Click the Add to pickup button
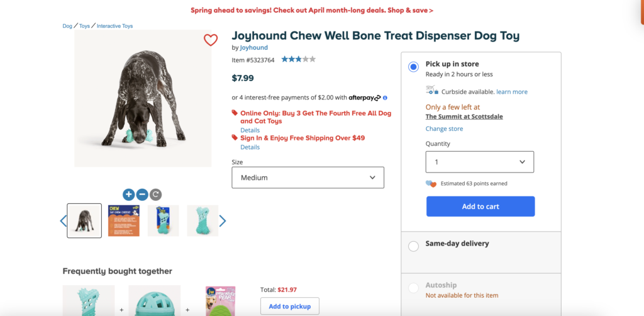 pyautogui.click(x=289, y=307)
